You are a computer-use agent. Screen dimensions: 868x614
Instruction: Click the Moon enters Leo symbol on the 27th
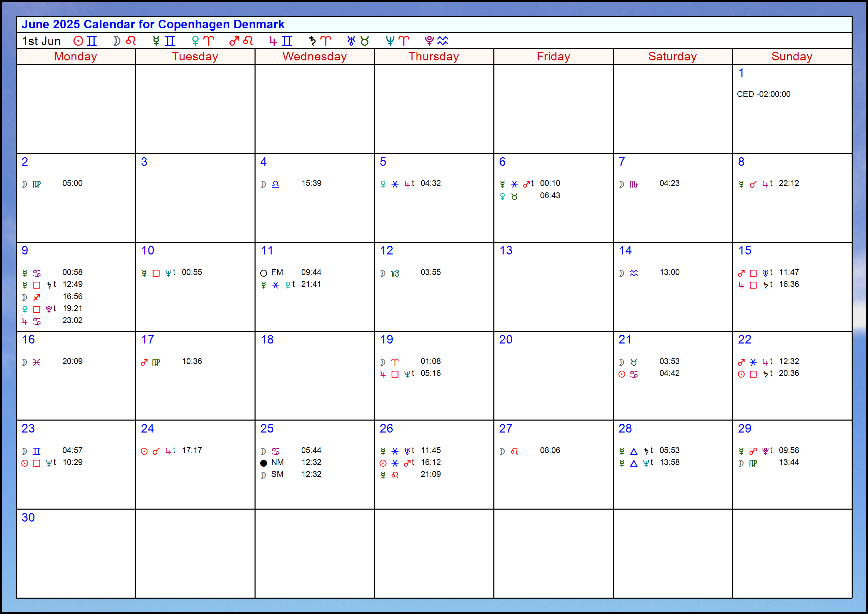point(514,451)
